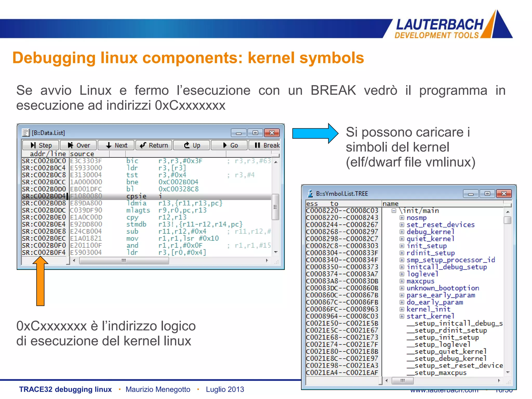This screenshot has height=399, width=532.
Task: Expand the initcall_debug_setup node
Action: tap(402, 267)
